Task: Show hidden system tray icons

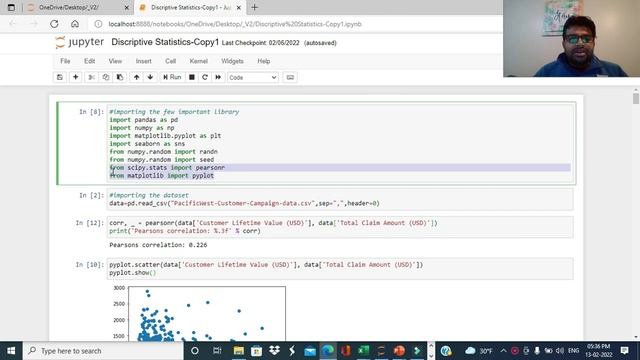Action: 503,351
